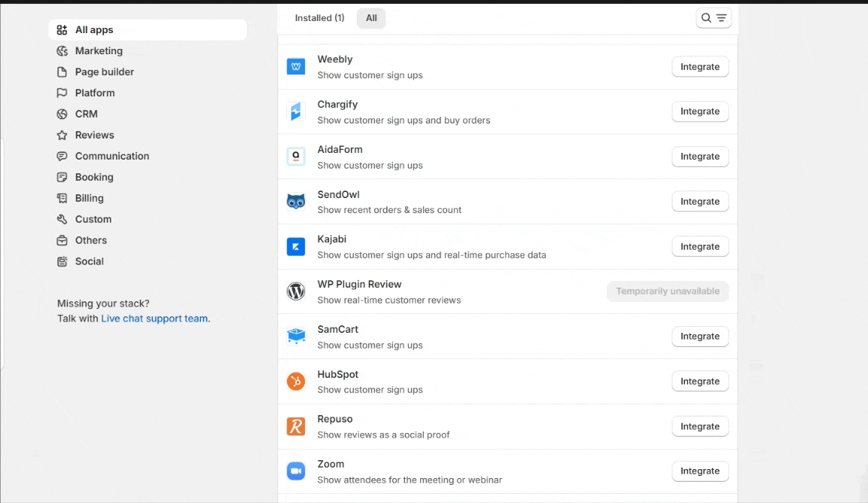Click the Temporarily unavailable button for WP Plugin Review
868x503 pixels.
[668, 291]
